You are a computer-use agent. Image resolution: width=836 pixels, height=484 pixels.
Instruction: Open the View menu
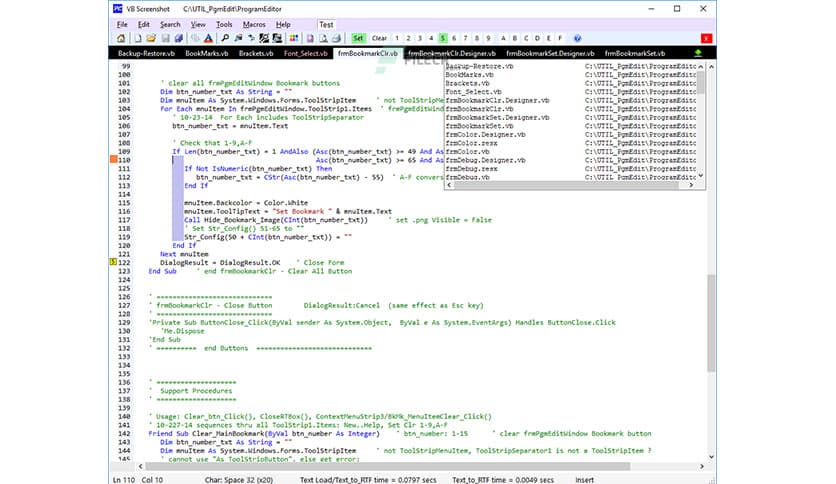198,25
